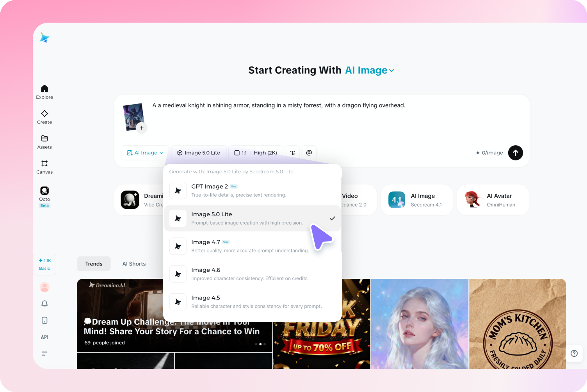Pick the Image 4.7 model
The width and height of the screenshot is (587, 392).
pos(252,246)
